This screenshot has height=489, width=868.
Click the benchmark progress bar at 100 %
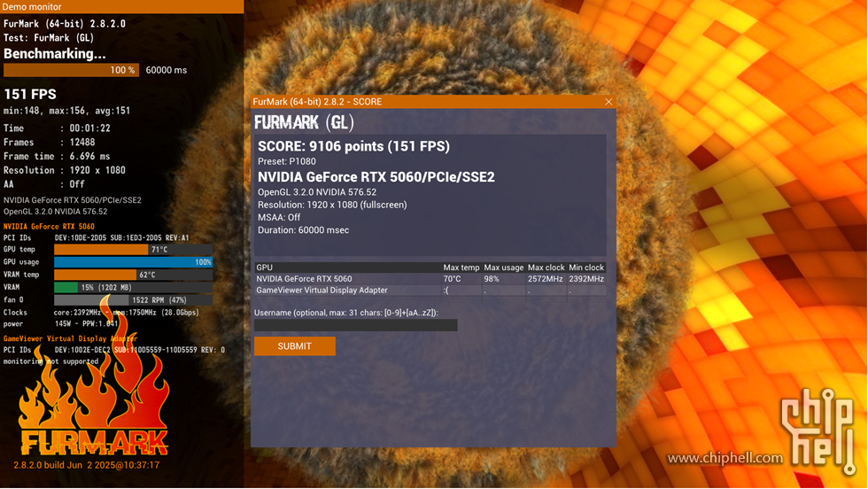point(71,70)
